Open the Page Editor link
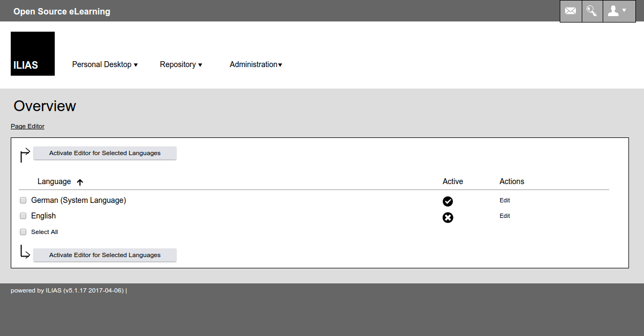Image resolution: width=644 pixels, height=336 pixels. tap(27, 126)
